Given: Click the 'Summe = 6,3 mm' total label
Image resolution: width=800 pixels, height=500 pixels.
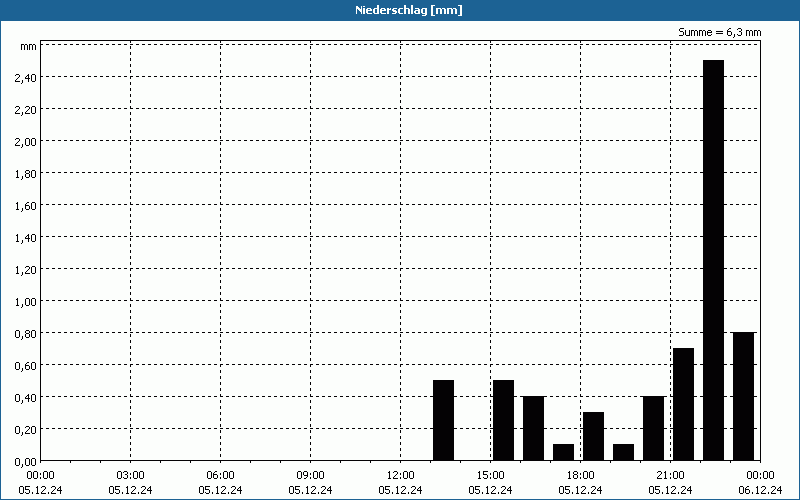Looking at the screenshot, I should click(x=719, y=32).
